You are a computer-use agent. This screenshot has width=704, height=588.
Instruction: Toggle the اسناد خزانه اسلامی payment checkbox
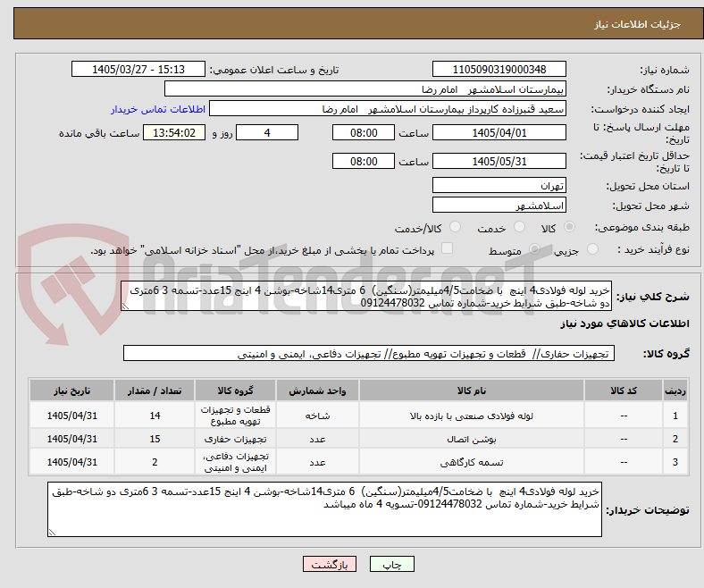point(447,248)
